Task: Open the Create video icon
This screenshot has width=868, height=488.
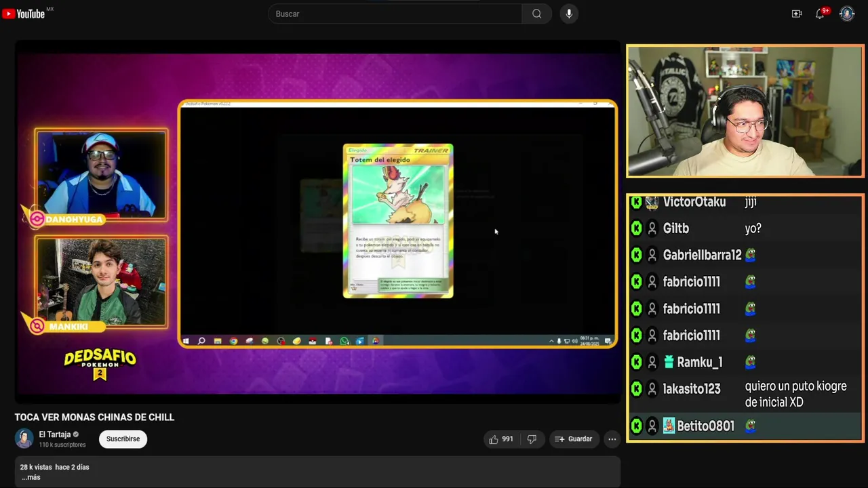Action: tap(797, 14)
